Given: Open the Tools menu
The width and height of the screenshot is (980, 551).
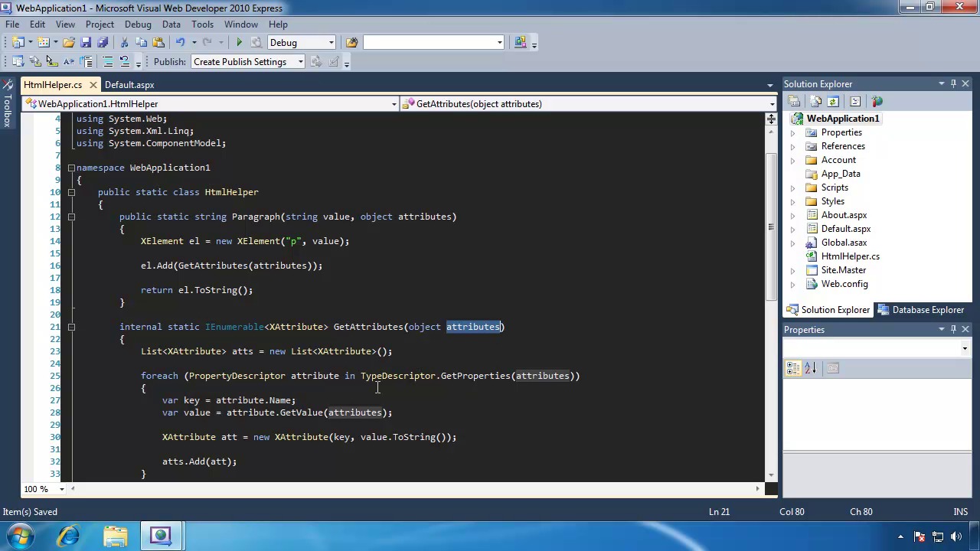Looking at the screenshot, I should (202, 24).
